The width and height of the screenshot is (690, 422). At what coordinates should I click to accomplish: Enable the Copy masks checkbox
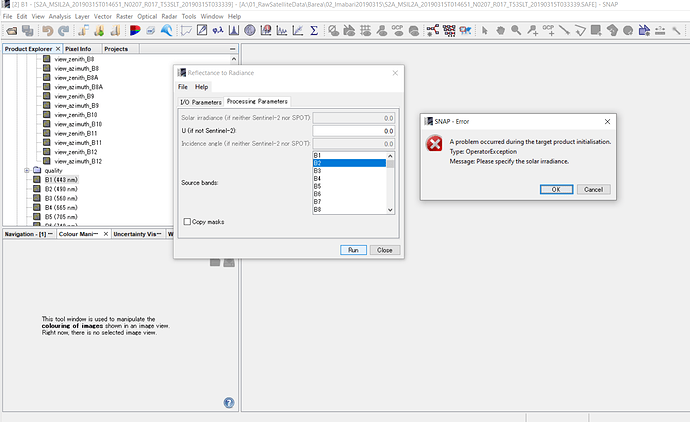point(187,222)
